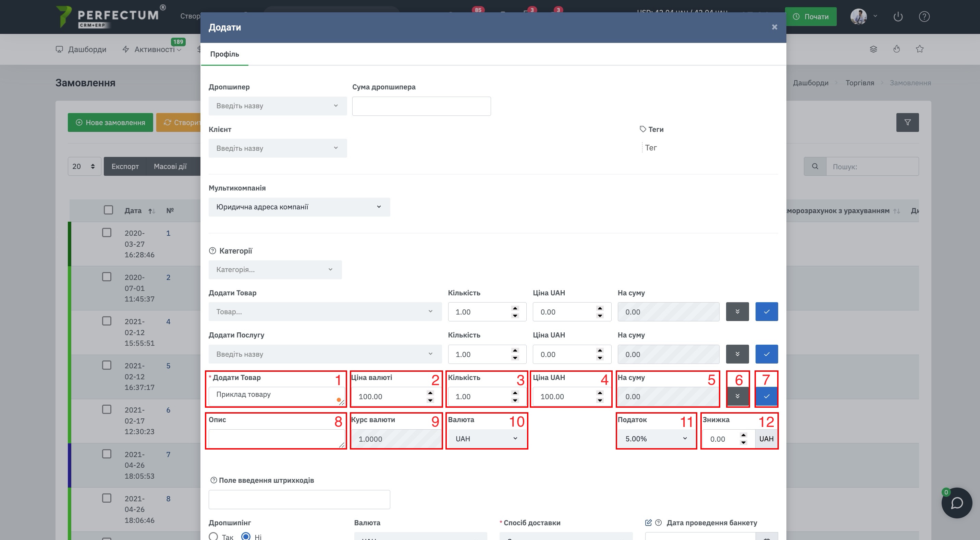The image size is (980, 540).
Task: Click the star favorites icon
Action: (919, 49)
